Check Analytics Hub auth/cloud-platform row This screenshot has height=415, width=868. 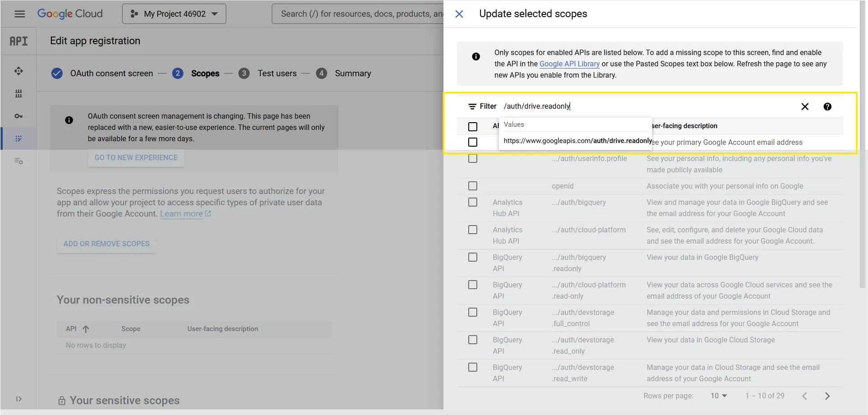[x=473, y=230]
